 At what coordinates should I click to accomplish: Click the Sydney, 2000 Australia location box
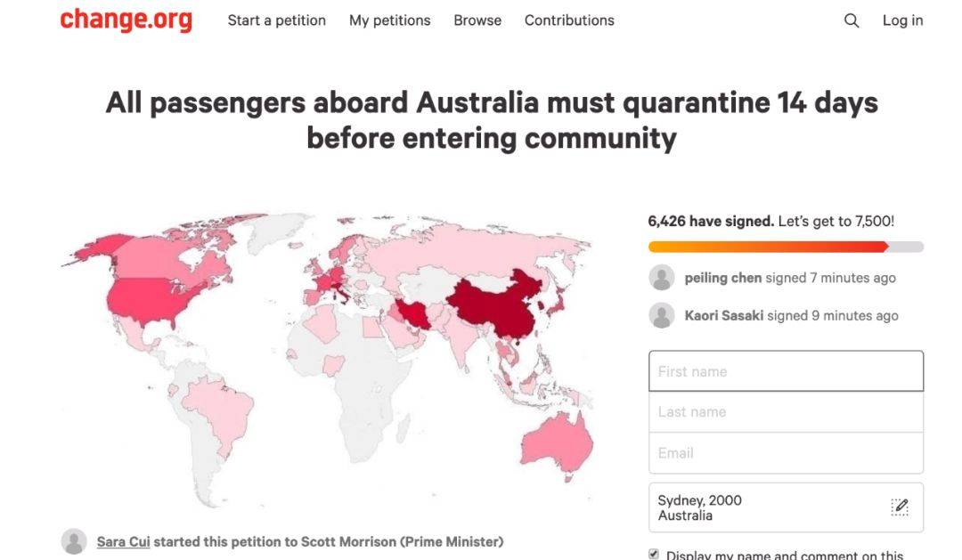coord(766,507)
